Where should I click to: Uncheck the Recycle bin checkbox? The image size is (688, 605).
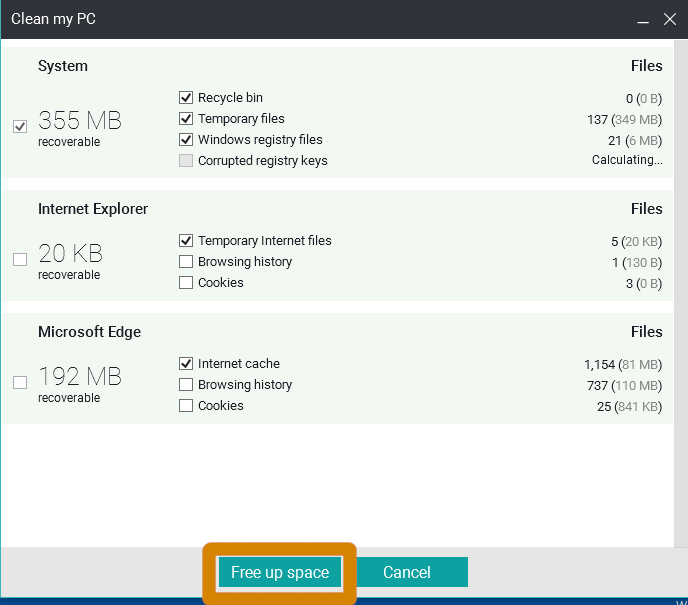point(186,97)
